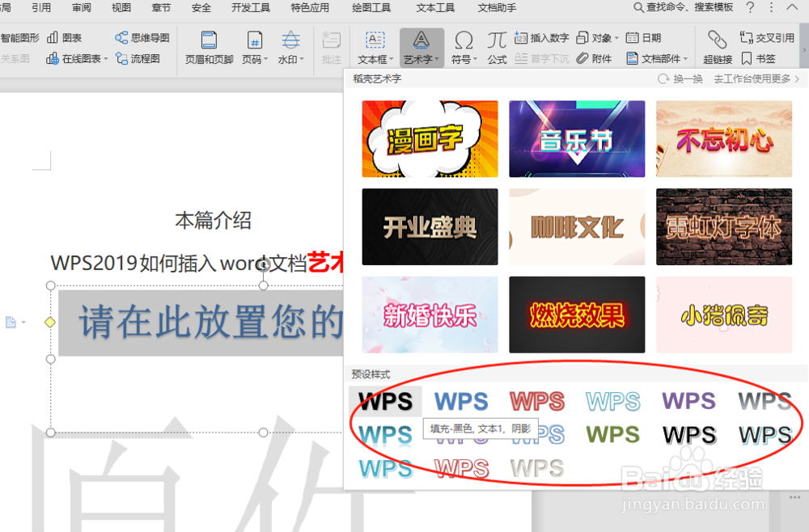Switch to the 绘图工具 tab
This screenshot has width=809, height=532.
tap(371, 7)
